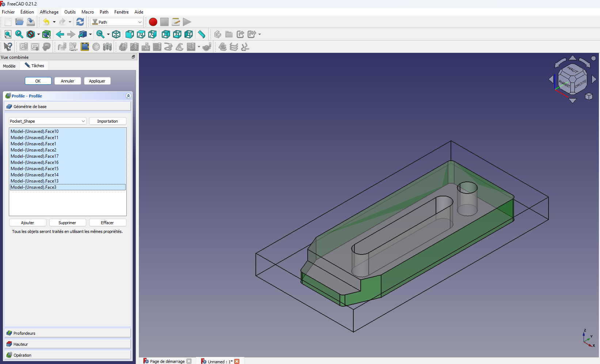Open the Géométrie de base section

pos(68,106)
